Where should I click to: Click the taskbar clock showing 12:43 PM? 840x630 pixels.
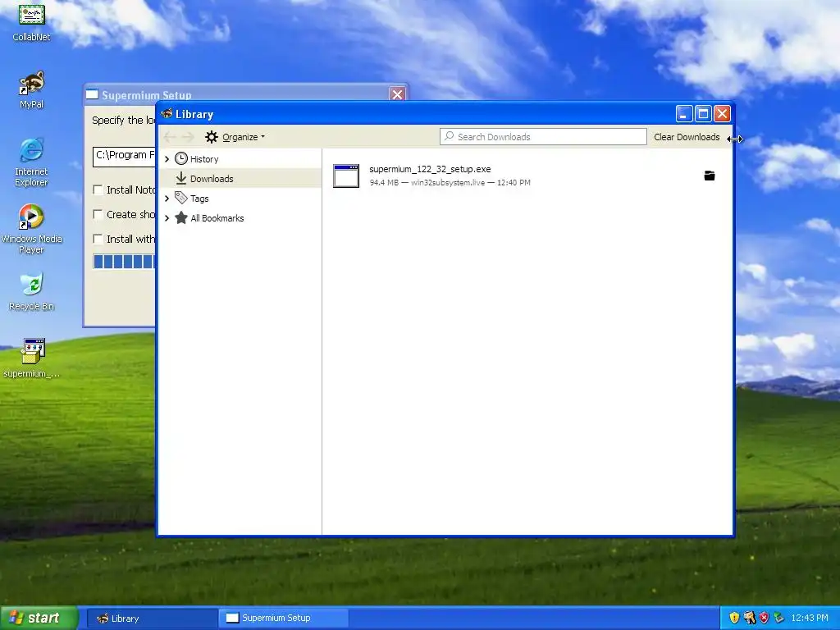pyautogui.click(x=810, y=618)
